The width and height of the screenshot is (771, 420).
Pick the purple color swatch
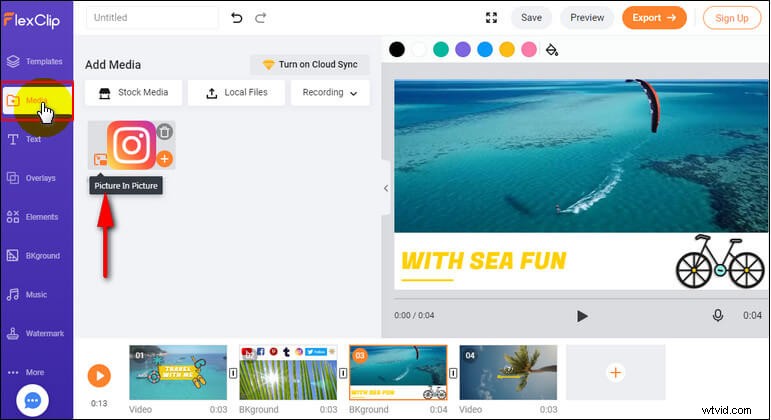tap(463, 49)
